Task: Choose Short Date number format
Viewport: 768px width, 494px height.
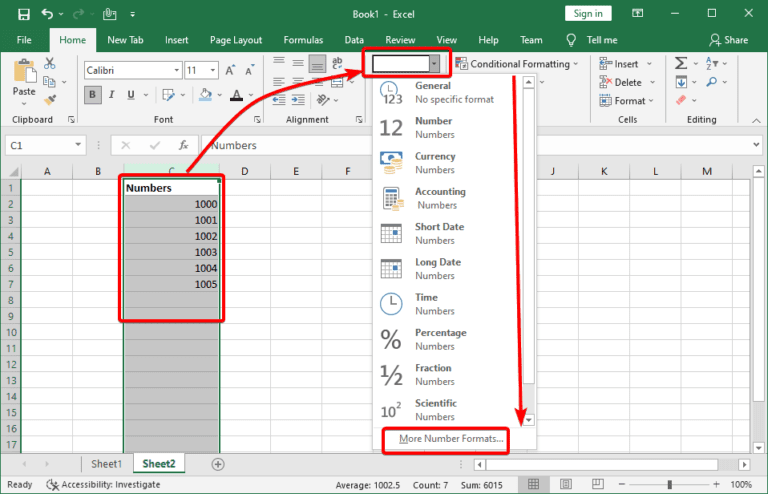Action: [448, 234]
